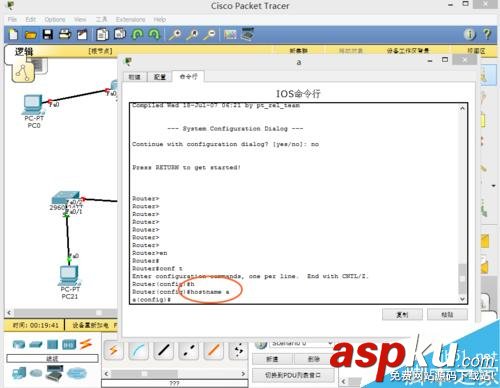This screenshot has width=500, height=388.
Task: Open the Custom Devices Dialog icon
Action: (247, 34)
